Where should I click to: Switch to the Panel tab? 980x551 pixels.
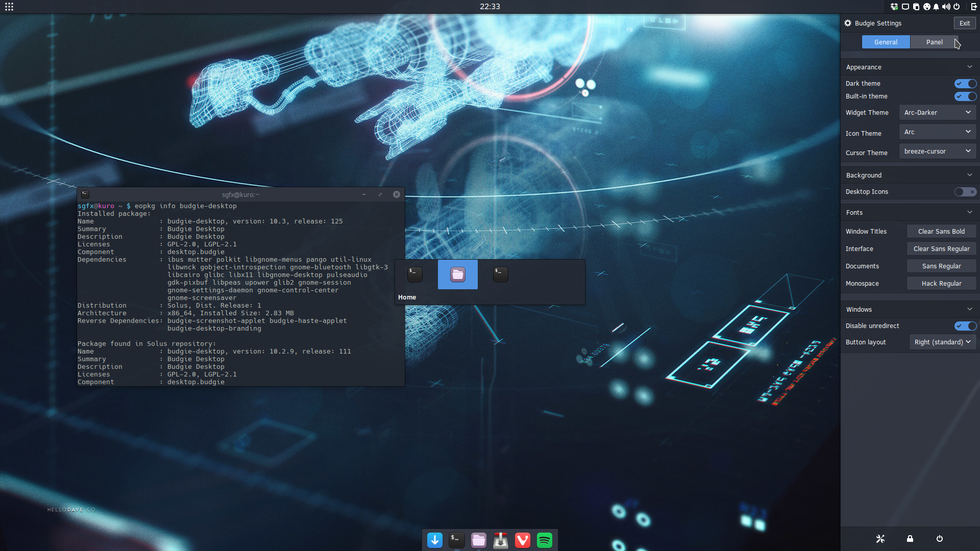click(934, 42)
